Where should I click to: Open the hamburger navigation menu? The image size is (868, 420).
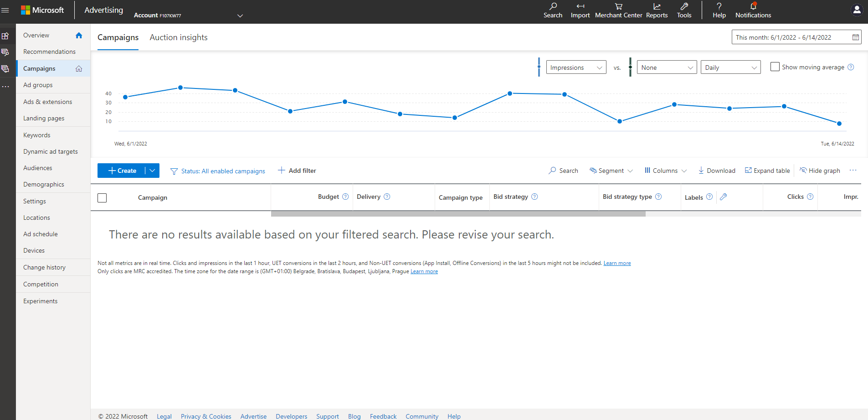click(5, 10)
